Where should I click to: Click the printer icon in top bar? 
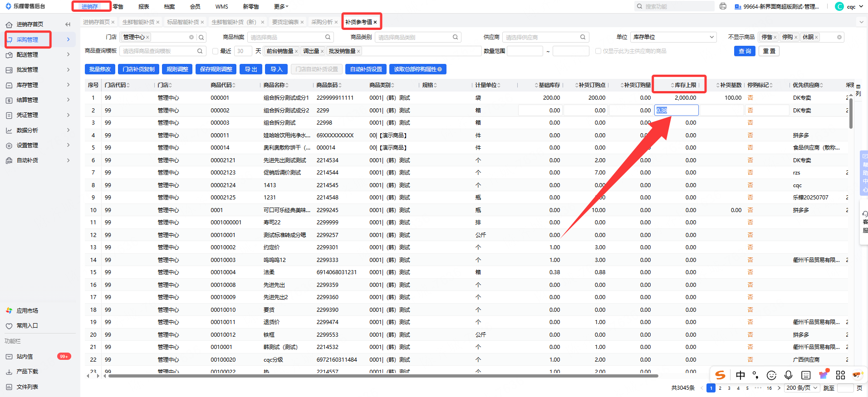tap(723, 6)
